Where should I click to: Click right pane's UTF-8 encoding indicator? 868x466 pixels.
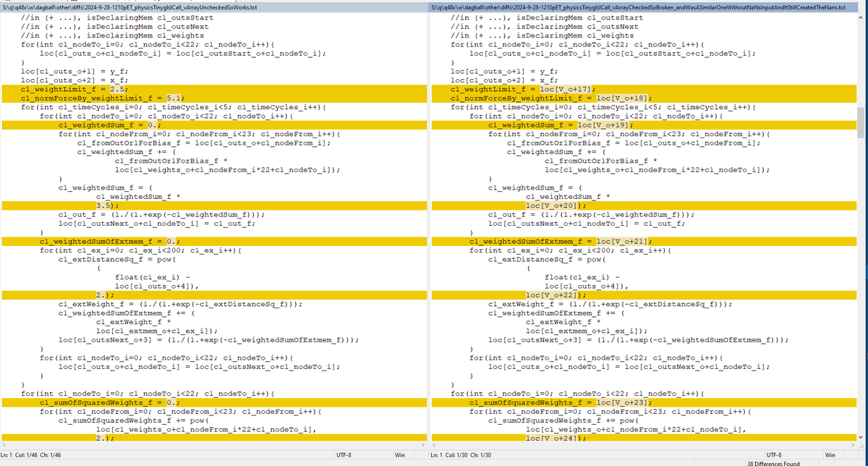774,455
